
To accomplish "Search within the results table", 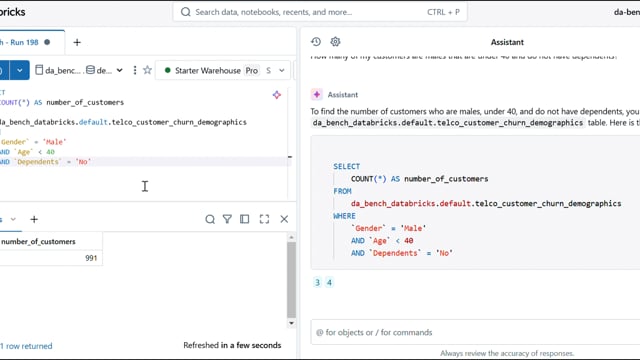I will click(x=210, y=219).
